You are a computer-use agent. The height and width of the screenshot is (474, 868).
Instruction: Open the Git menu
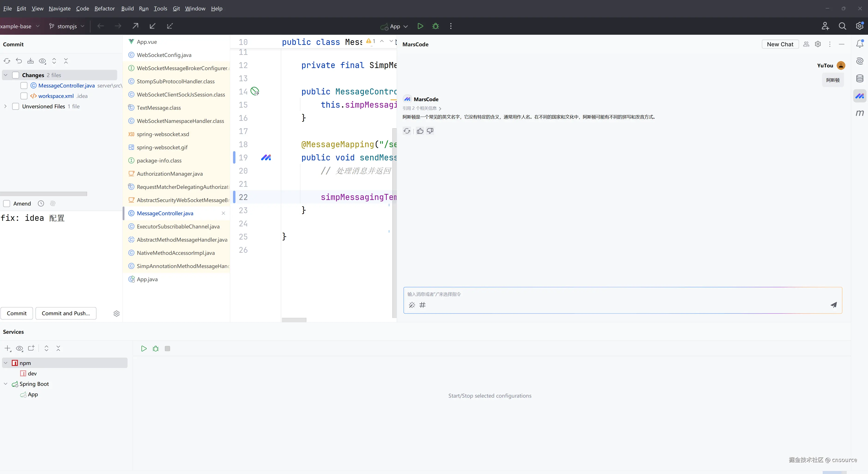pos(176,8)
